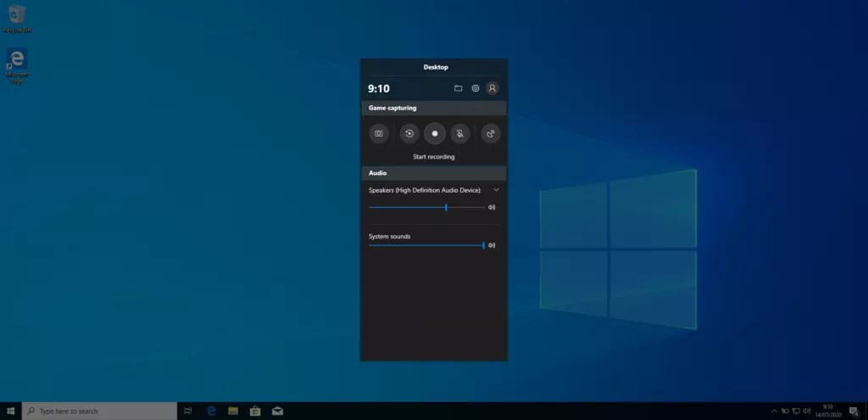
Task: Open Task View from the taskbar
Action: point(188,411)
